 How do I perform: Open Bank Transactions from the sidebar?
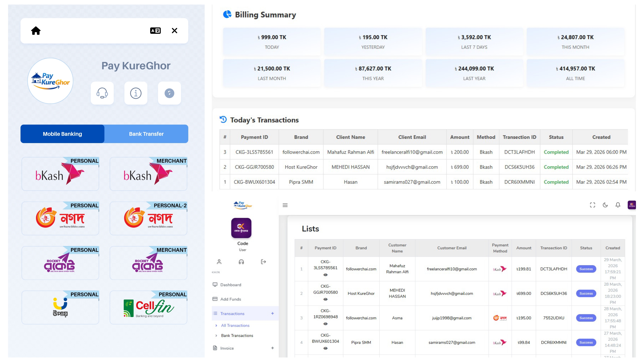coord(237,335)
